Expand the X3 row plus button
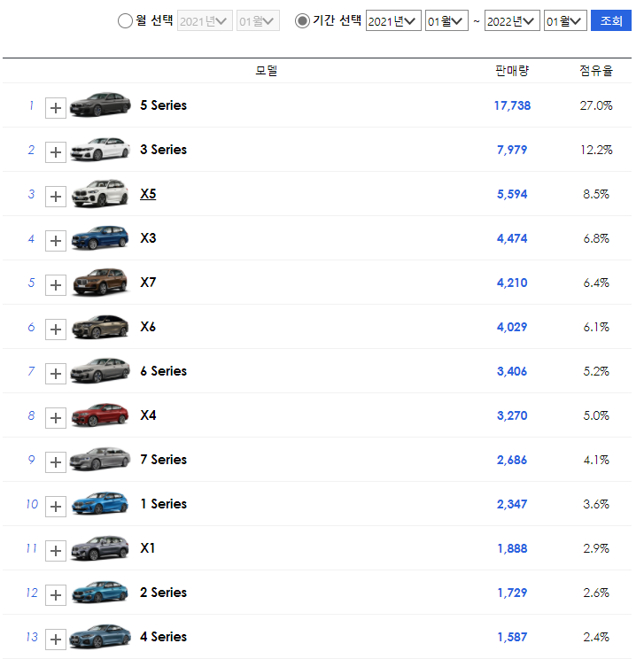 pos(56,241)
